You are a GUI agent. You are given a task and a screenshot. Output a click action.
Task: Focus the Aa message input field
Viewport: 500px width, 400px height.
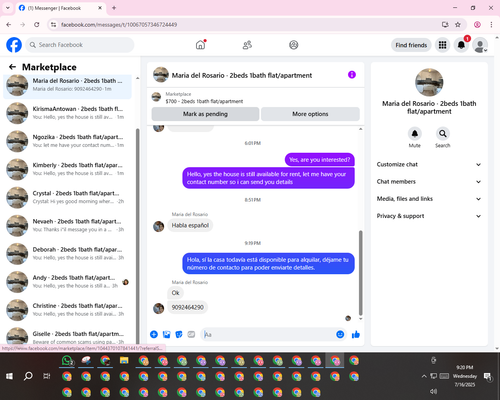click(x=268, y=334)
